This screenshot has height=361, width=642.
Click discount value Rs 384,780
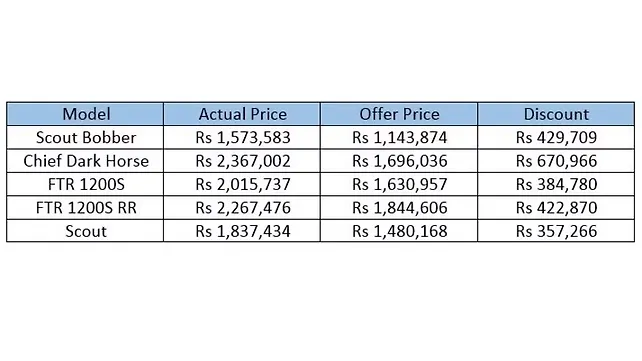556,184
